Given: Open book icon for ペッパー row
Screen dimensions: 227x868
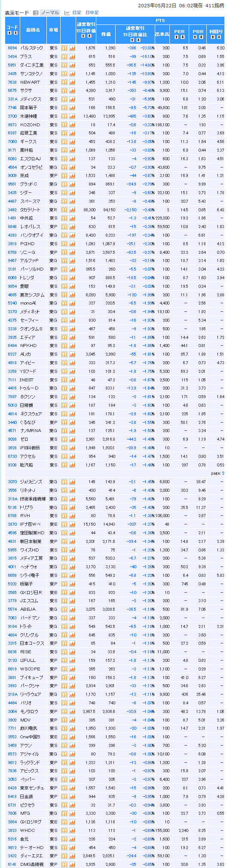Looking at the screenshot, I should 64,779.
